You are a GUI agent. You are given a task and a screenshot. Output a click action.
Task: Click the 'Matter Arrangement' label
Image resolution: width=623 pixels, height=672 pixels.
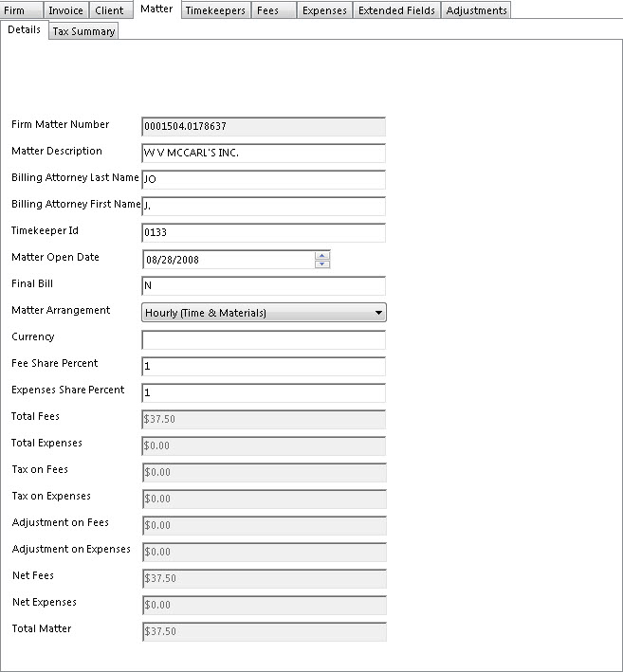click(x=61, y=310)
